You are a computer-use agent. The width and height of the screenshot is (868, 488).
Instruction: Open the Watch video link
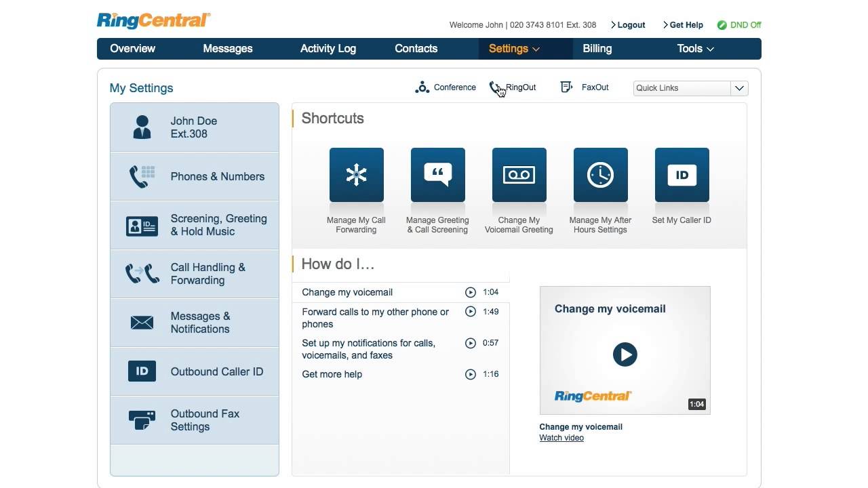coord(561,437)
